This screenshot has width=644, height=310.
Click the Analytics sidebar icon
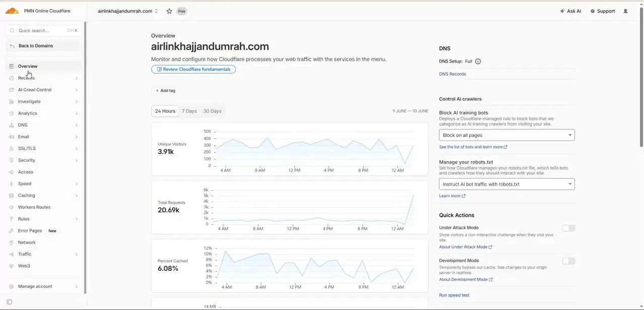11,113
